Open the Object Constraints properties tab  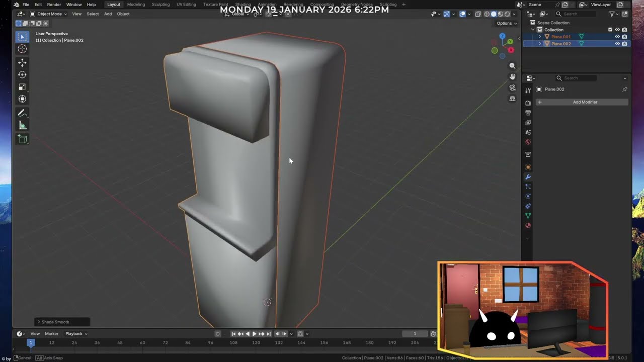point(528,206)
